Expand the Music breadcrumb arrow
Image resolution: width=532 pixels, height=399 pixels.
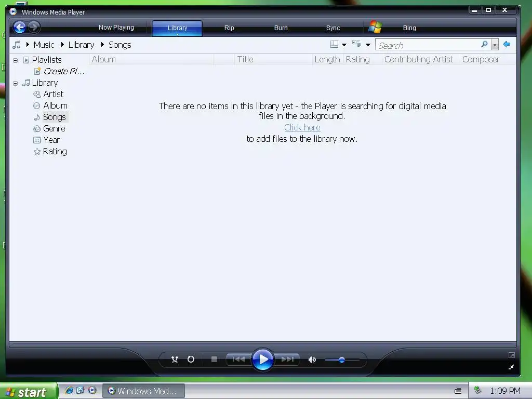[28, 45]
